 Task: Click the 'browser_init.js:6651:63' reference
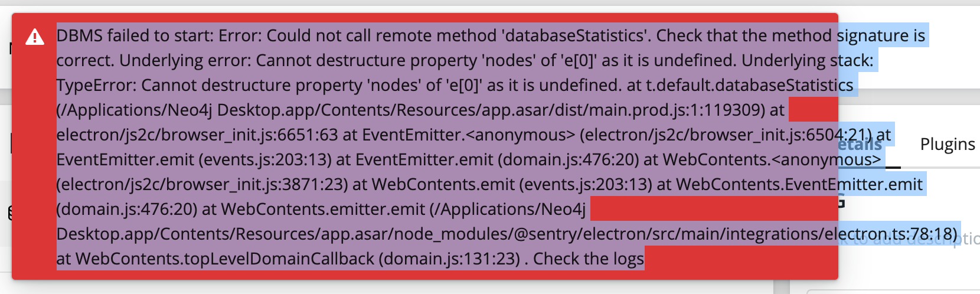249,135
